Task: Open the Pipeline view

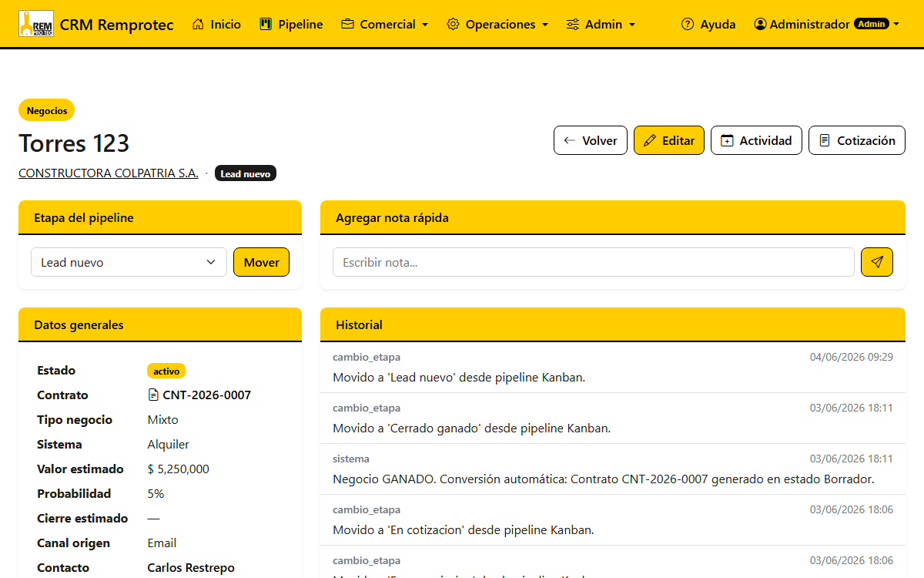Action: [x=291, y=24]
